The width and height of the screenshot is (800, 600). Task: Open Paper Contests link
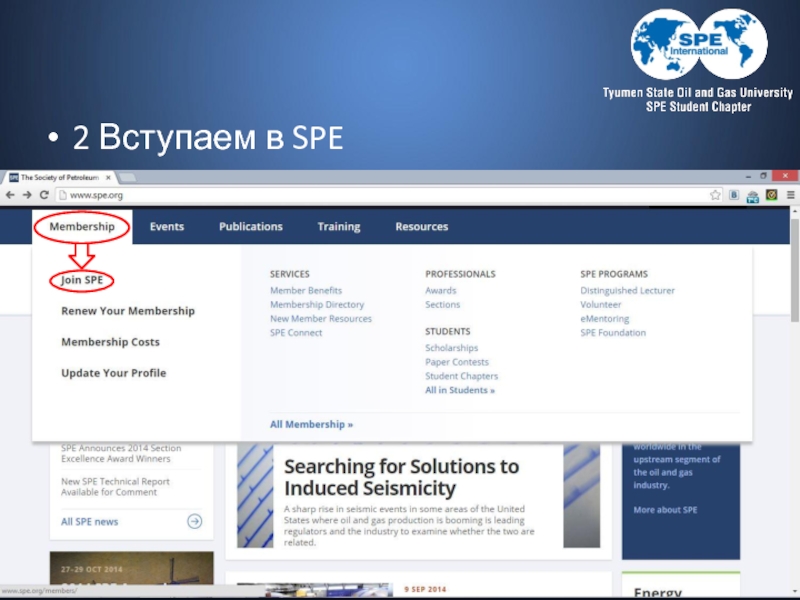pyautogui.click(x=457, y=362)
